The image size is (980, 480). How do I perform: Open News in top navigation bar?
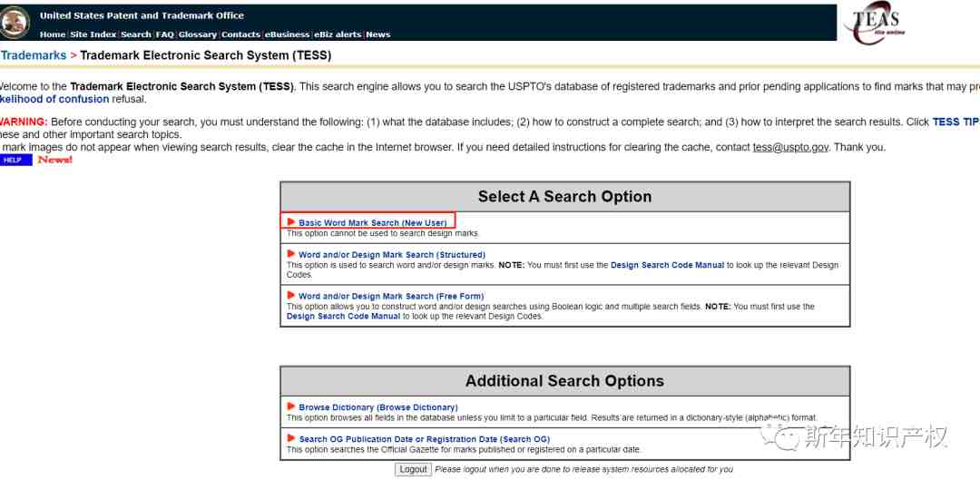pyautogui.click(x=378, y=34)
